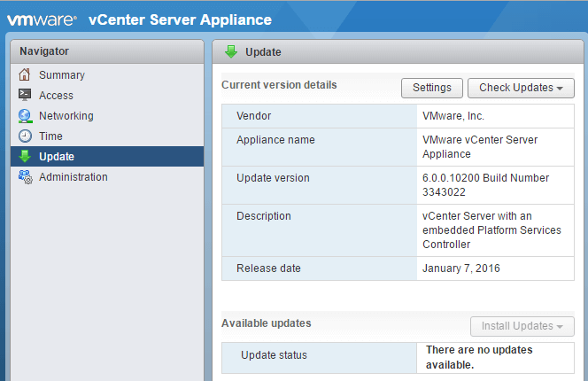
Task: Click the Summary house icon
Action: tap(25, 75)
